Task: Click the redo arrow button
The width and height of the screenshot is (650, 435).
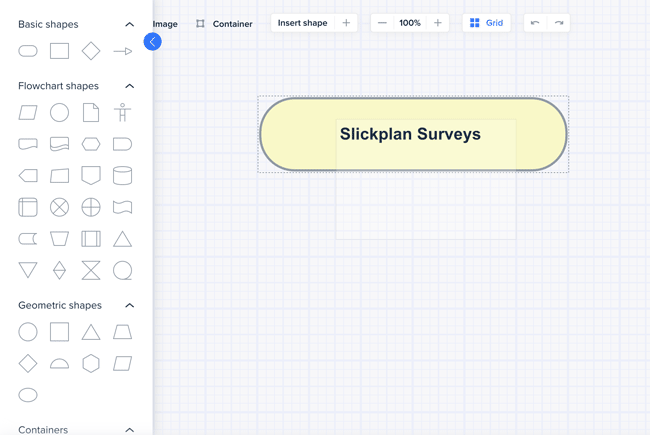Action: point(559,23)
